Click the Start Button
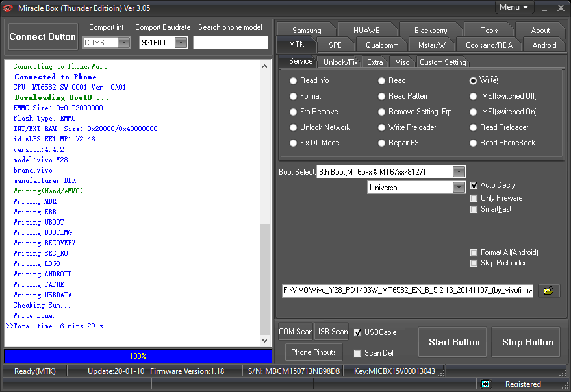 click(x=452, y=342)
